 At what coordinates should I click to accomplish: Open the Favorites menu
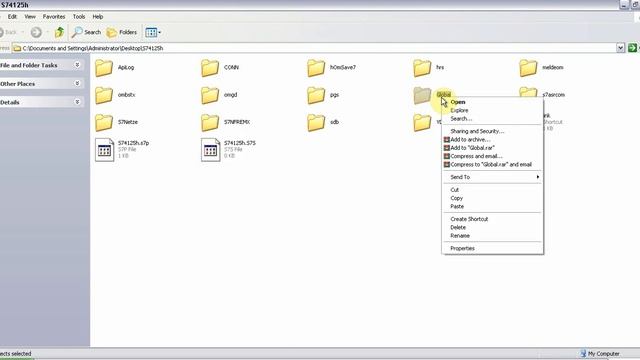(x=54, y=17)
